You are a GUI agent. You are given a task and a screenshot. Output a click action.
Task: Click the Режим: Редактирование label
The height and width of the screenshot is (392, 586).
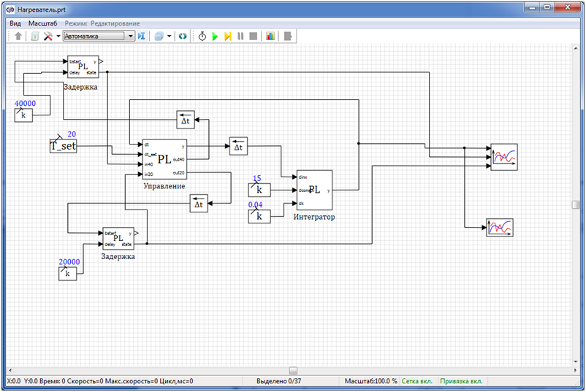[x=102, y=23]
